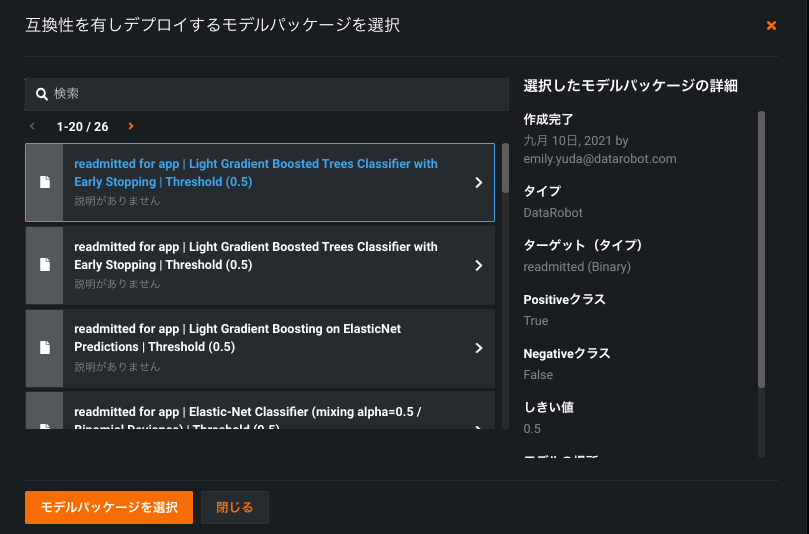Go to next page of packages
Screen dimensions: 809x534
131,127
